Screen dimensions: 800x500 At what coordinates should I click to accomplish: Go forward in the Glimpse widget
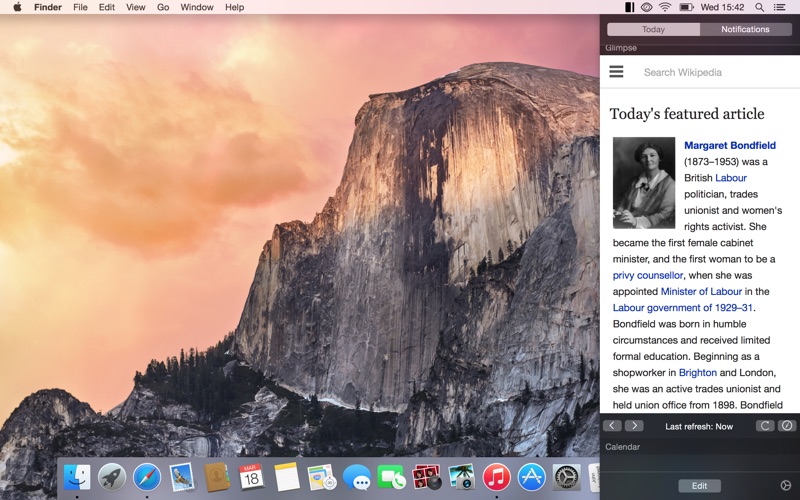pyautogui.click(x=634, y=426)
